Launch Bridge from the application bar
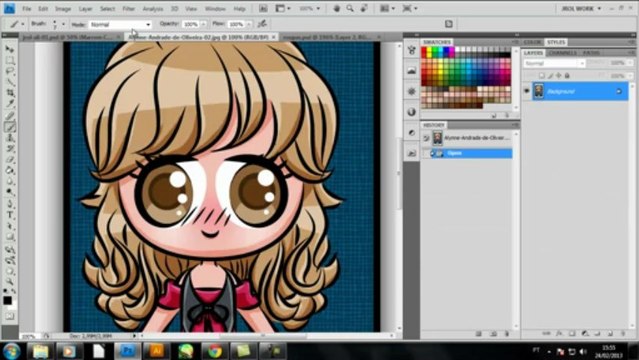 pos(263,8)
